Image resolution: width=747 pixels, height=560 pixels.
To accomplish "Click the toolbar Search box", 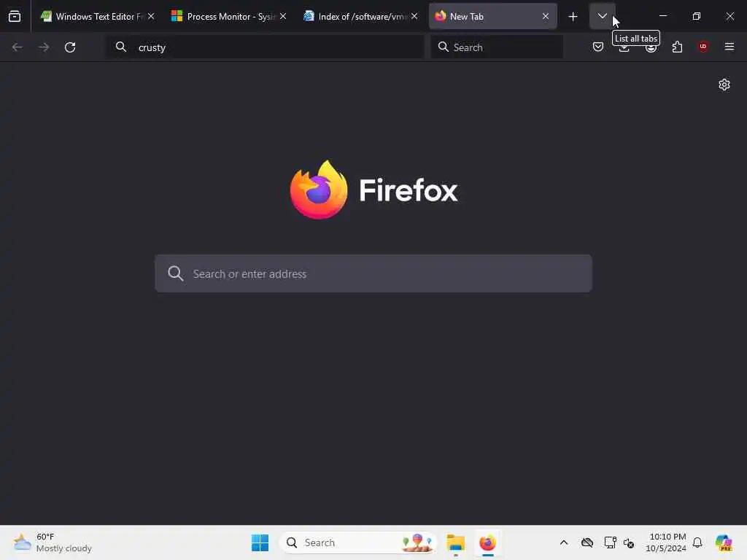I will [497, 47].
